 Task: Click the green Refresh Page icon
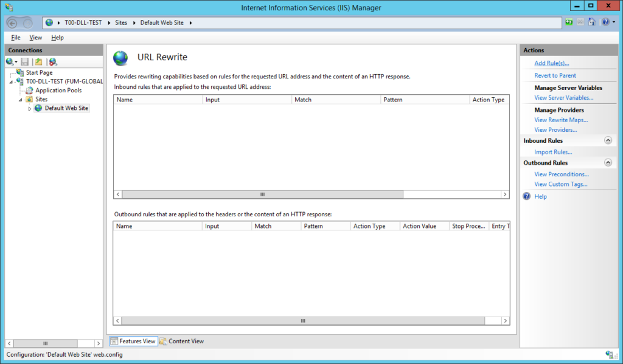(x=569, y=22)
